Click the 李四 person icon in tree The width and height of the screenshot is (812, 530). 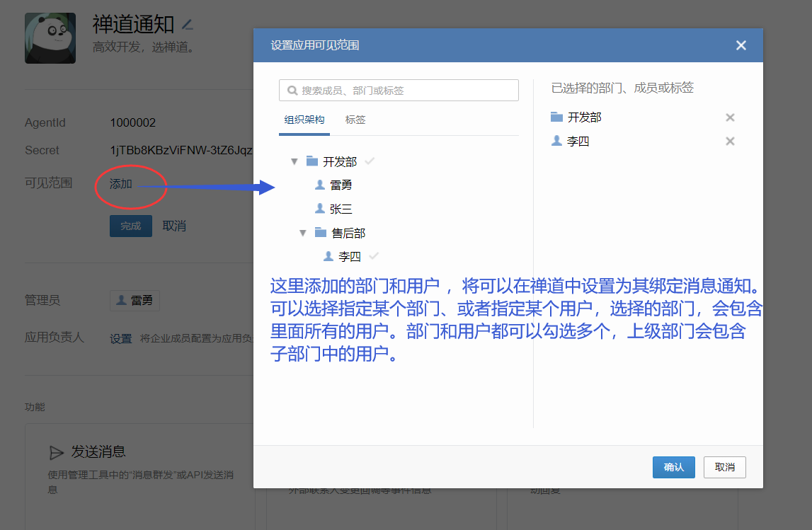328,255
